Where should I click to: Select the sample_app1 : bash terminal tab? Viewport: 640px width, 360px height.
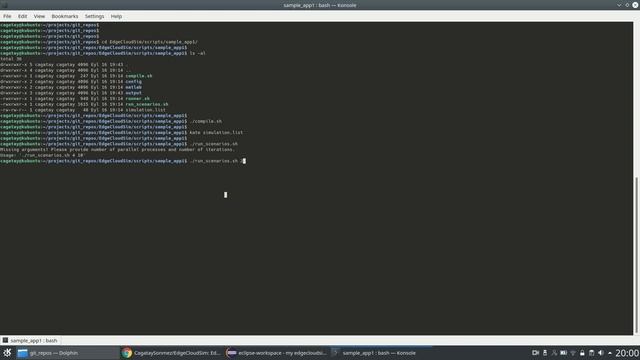coord(30,340)
